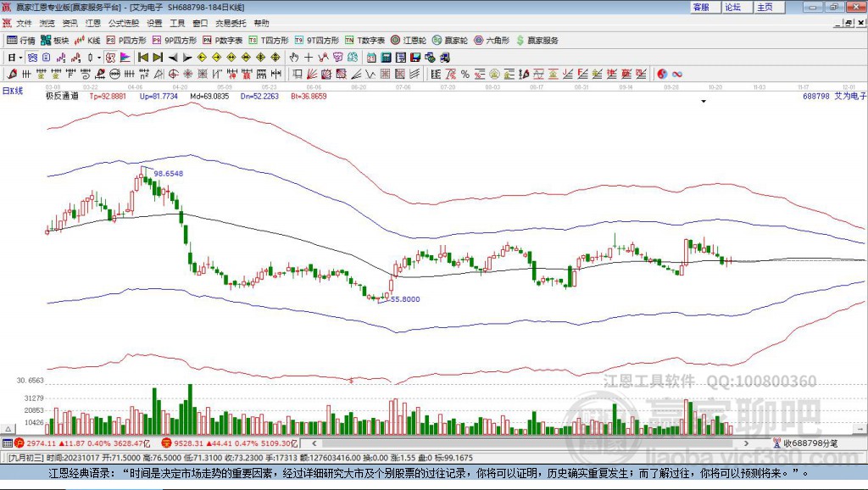868x490 pixels.
Task: Open the T四方形 time square
Action: (269, 41)
